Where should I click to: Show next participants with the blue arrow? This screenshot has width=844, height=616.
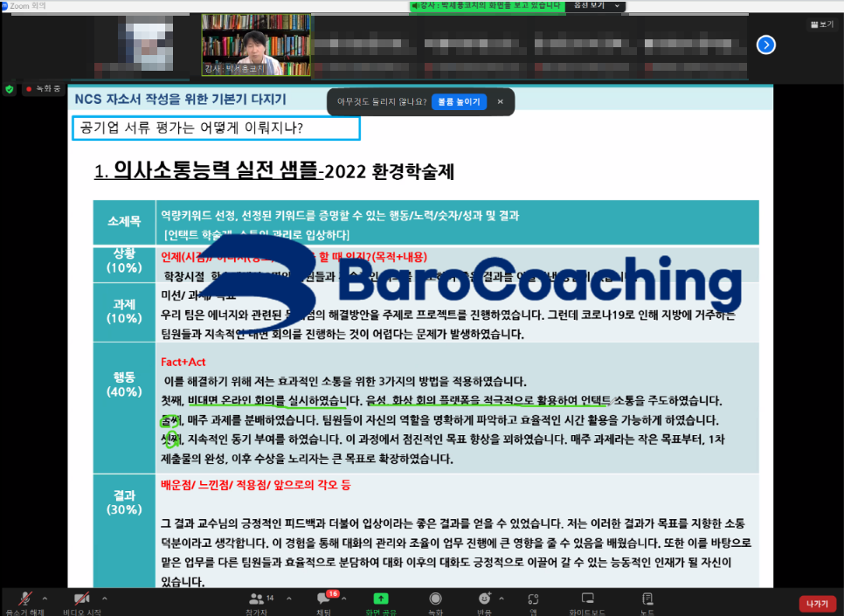766,45
